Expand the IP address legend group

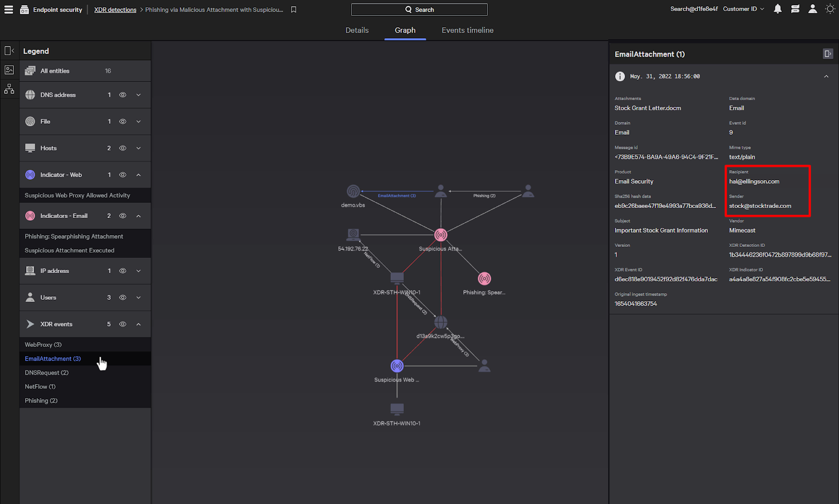tap(138, 271)
